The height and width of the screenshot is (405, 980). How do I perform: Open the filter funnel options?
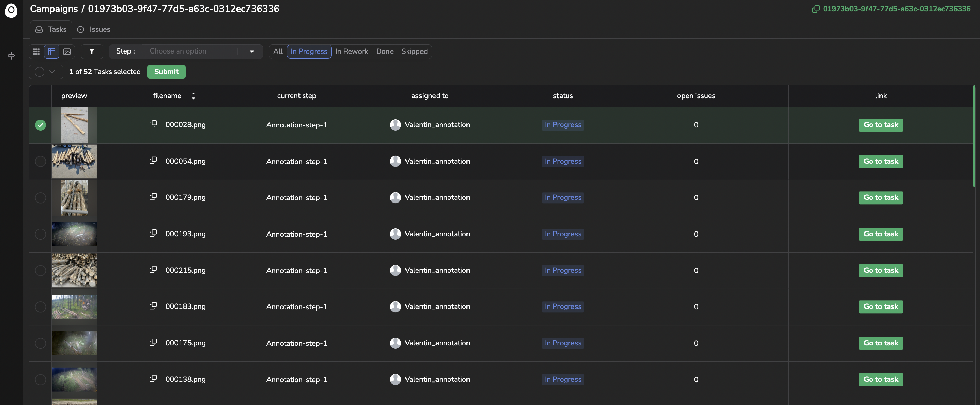point(92,51)
